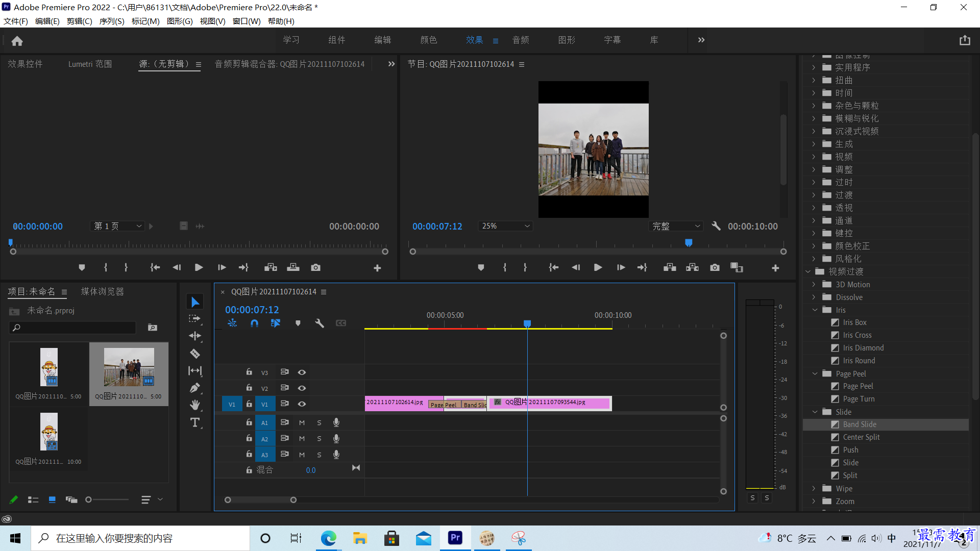Select the Selection arrow tool
Image resolution: width=980 pixels, height=551 pixels.
(195, 302)
